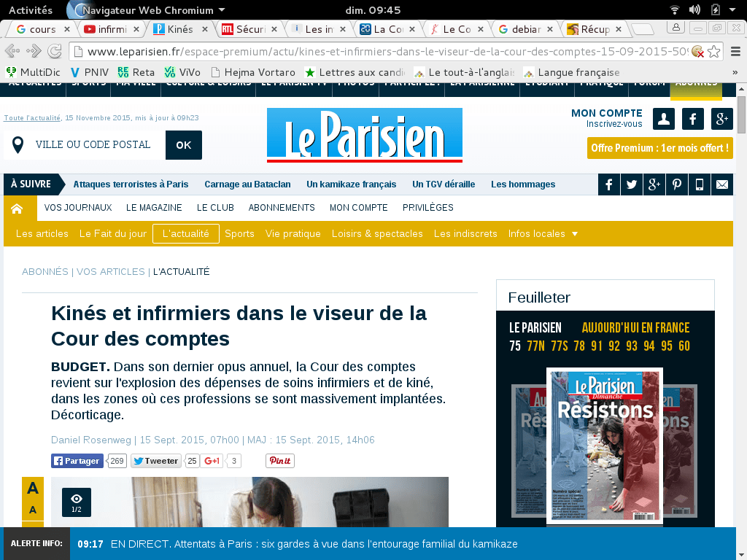The height and width of the screenshot is (560, 747).
Task: Open the Le Parisien Dimanche cover thumbnail
Action: 605,446
